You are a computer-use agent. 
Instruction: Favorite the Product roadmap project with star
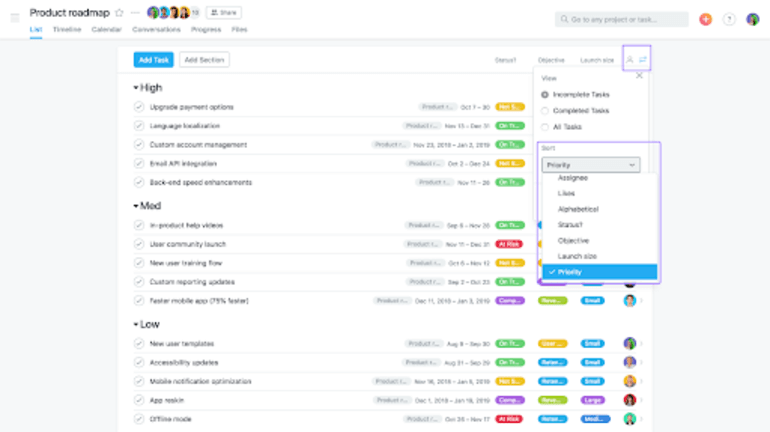pyautogui.click(x=119, y=13)
